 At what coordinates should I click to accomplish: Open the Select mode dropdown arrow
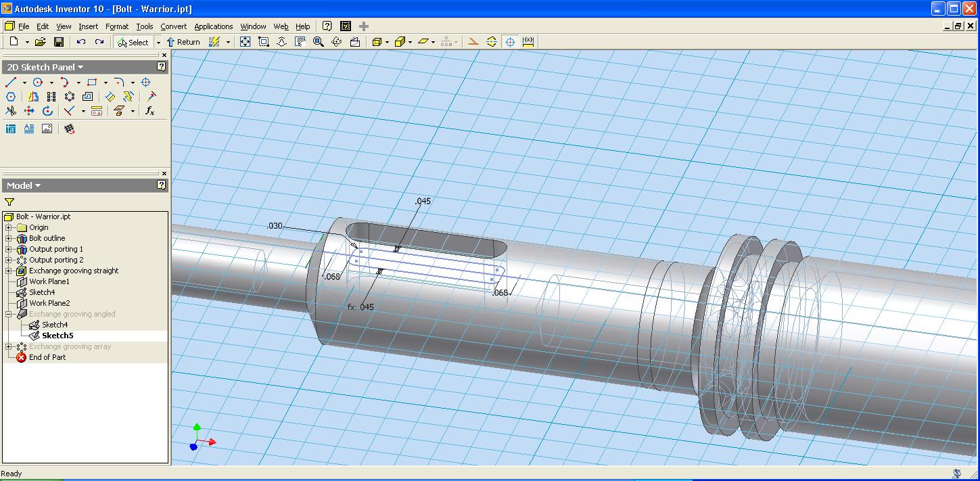click(x=158, y=42)
